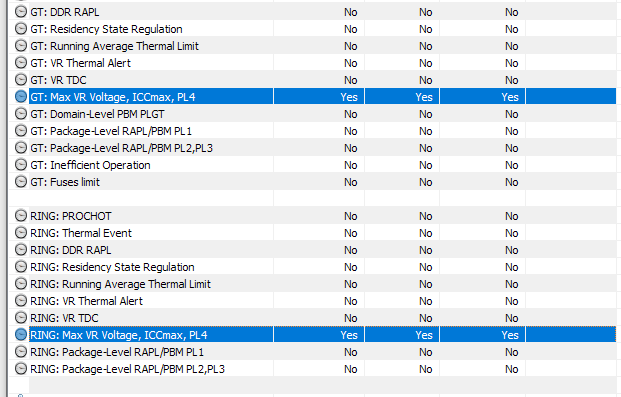The image size is (621, 397).
Task: Click third Yes value in GT: Max VR Voltage row
Action: click(510, 97)
